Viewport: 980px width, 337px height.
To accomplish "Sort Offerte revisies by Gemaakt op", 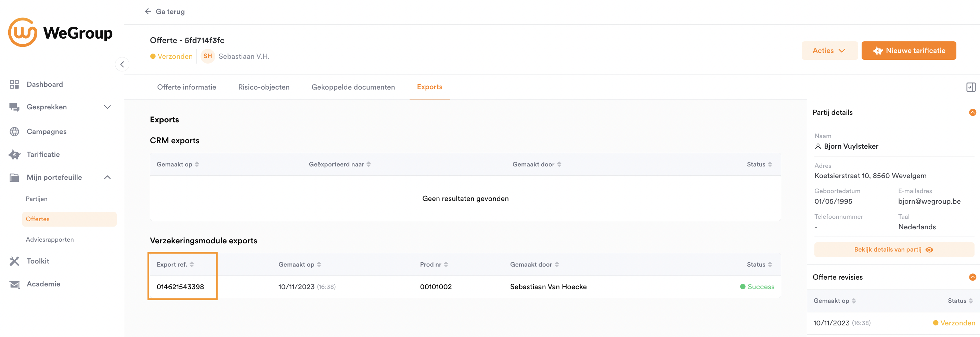I will coord(853,301).
